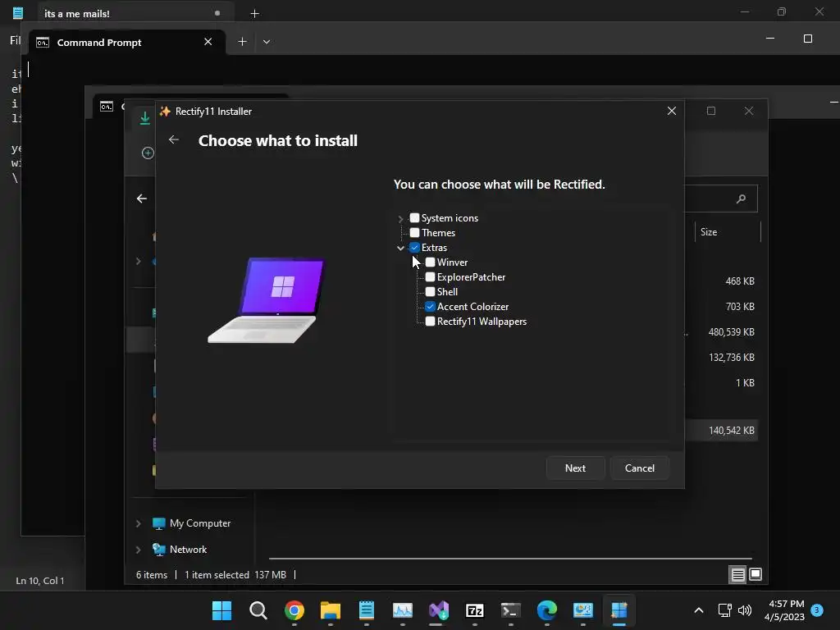
Task: Switch File Explorer to large icons view
Action: [x=756, y=575]
